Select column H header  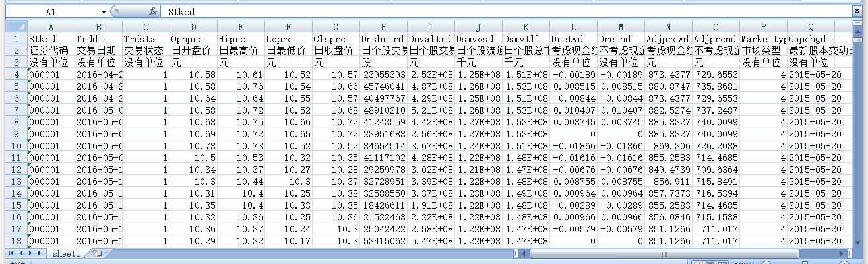(383, 27)
